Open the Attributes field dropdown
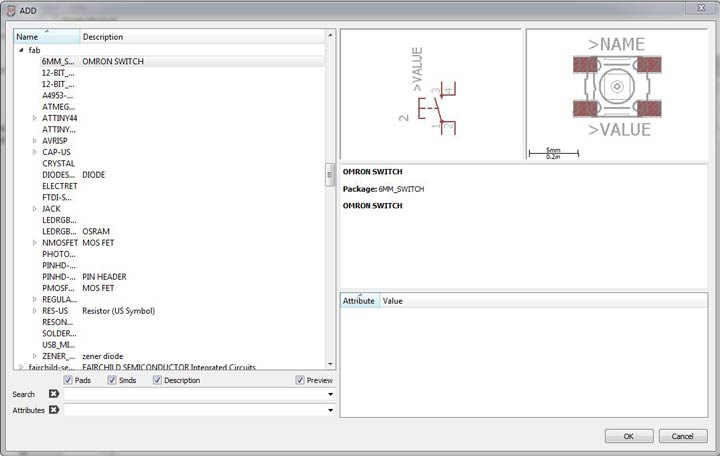 (330, 410)
